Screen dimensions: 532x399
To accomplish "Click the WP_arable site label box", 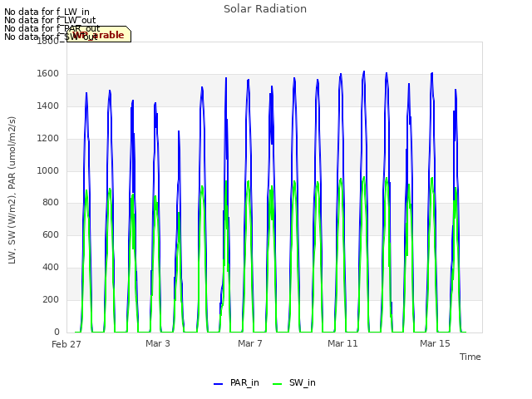I will [x=99, y=34].
